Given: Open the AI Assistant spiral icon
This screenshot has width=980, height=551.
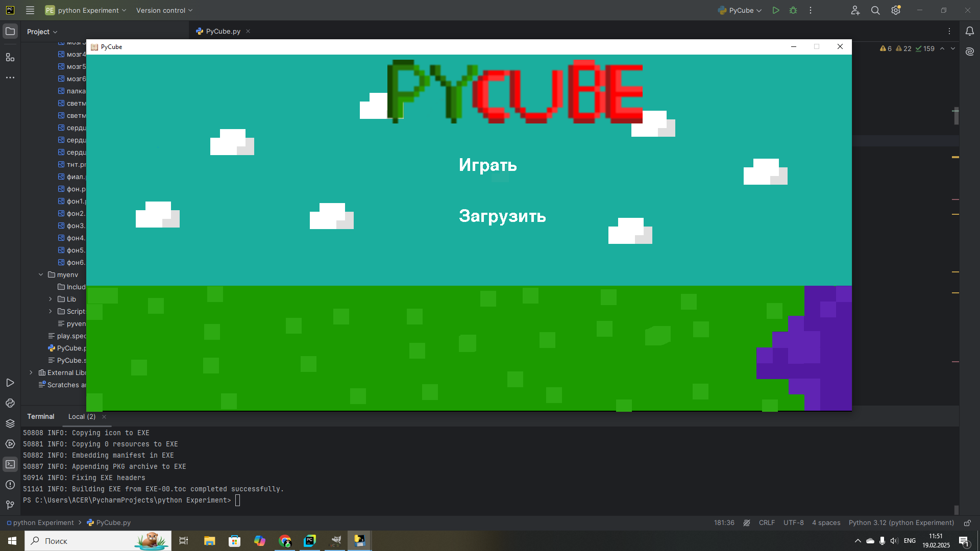Looking at the screenshot, I should [970, 52].
